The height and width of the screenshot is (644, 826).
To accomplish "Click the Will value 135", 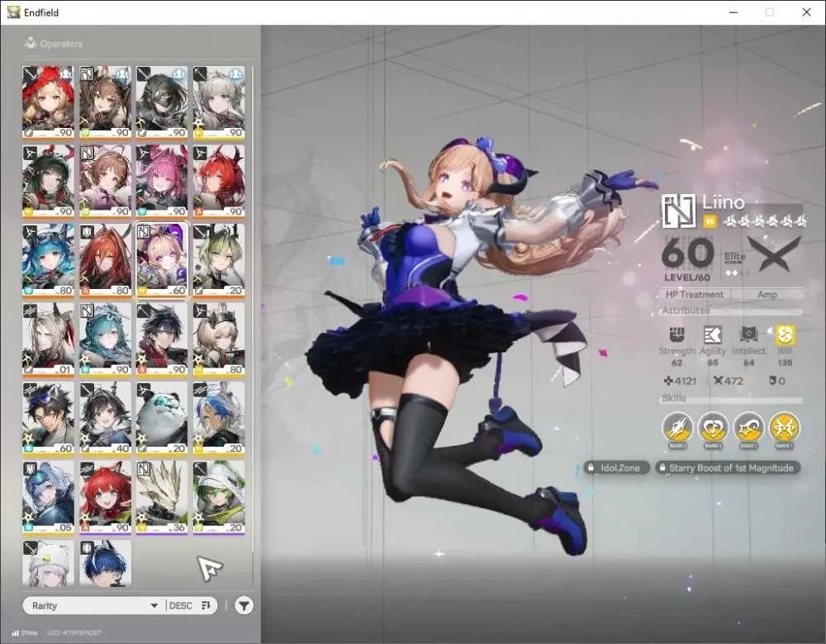I will click(785, 362).
